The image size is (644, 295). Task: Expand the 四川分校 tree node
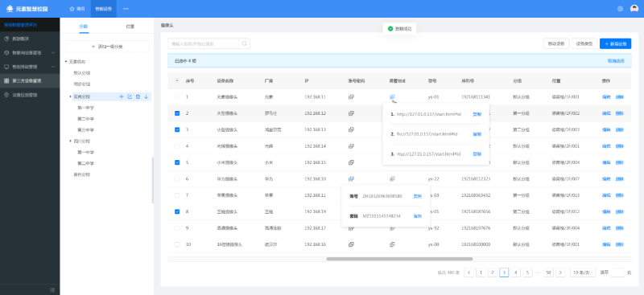(x=70, y=141)
